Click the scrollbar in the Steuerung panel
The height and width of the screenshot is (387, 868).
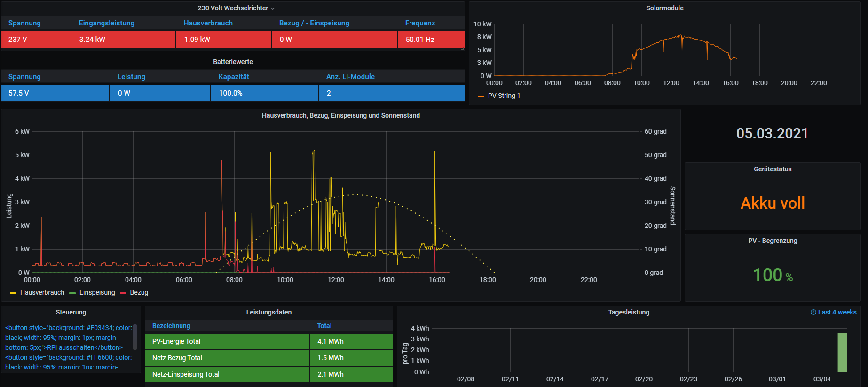[x=135, y=337]
